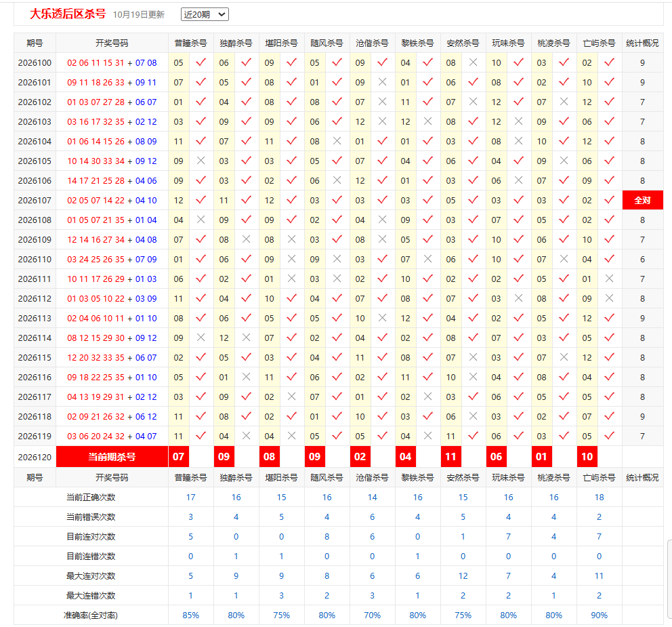Viewport: 672px width, 627px height.
Task: Select the X mark for 安然杀号 in row 2026116
Action: (x=473, y=377)
